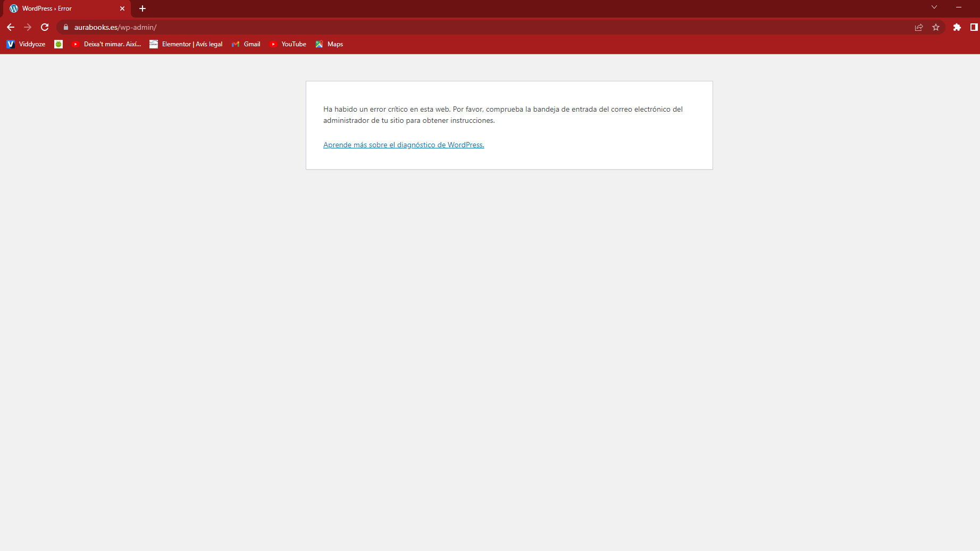Click the critical error message text

click(503, 115)
